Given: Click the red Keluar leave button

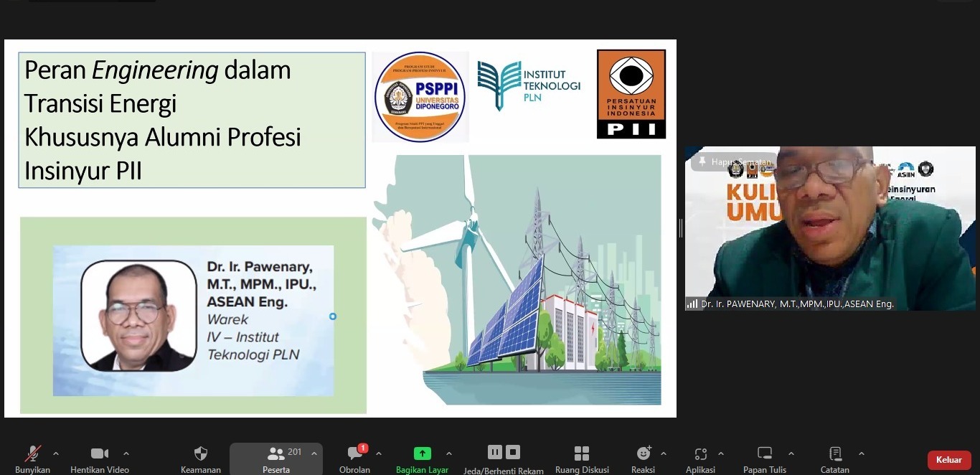Looking at the screenshot, I should tap(949, 460).
